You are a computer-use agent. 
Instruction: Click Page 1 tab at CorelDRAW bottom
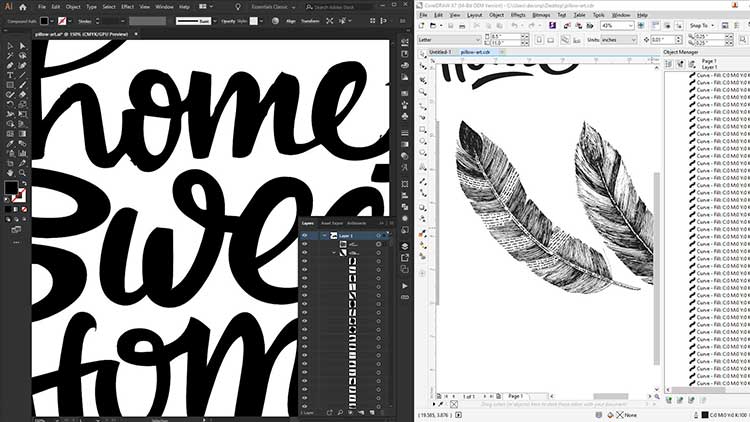515,396
